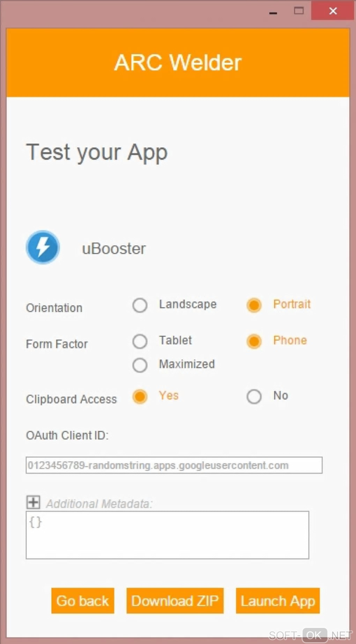Select the Maximized form factor option
The image size is (356, 644).
point(140,365)
